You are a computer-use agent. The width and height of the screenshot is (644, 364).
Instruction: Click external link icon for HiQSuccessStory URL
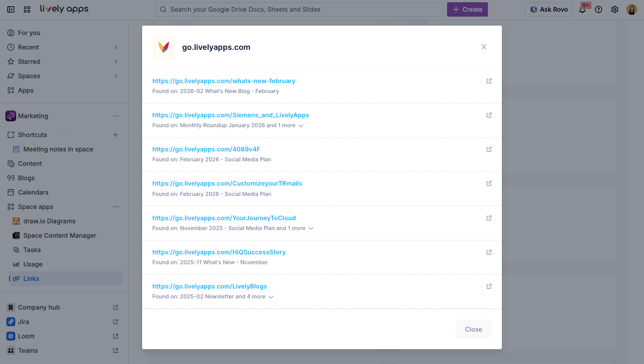click(x=489, y=252)
